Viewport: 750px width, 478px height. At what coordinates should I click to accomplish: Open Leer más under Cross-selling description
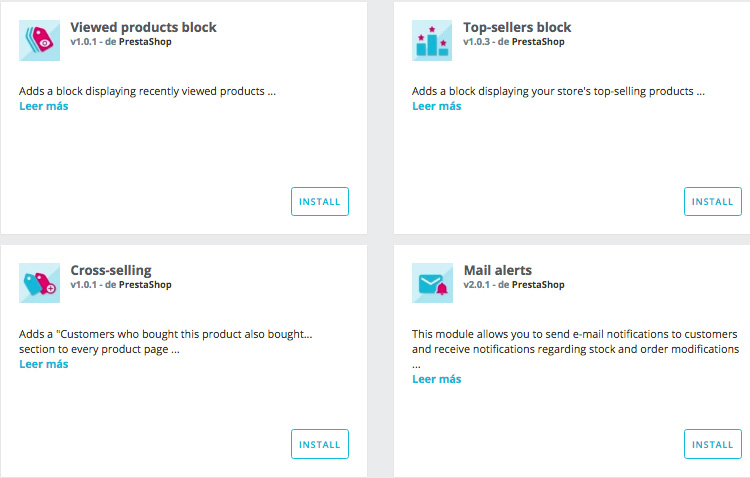pyautogui.click(x=44, y=364)
